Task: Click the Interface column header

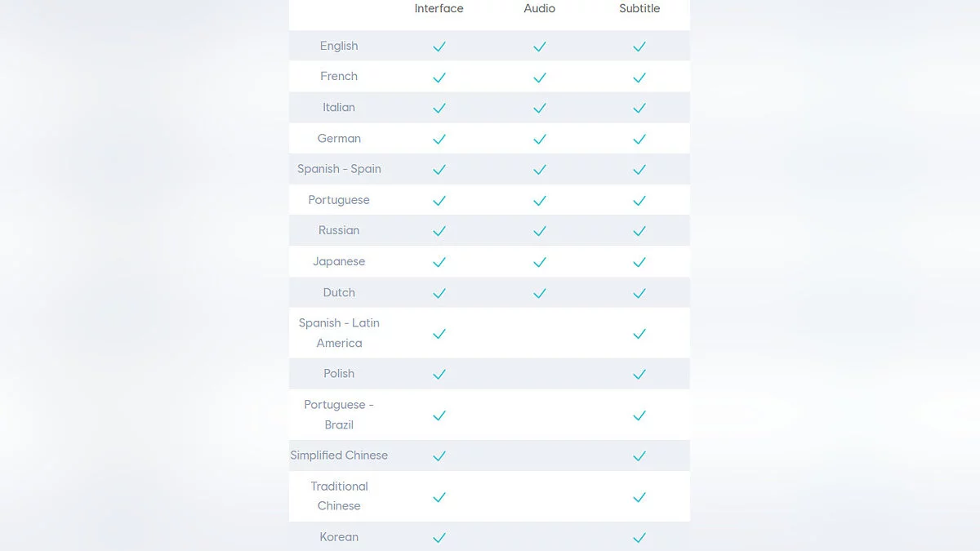Action: (439, 8)
